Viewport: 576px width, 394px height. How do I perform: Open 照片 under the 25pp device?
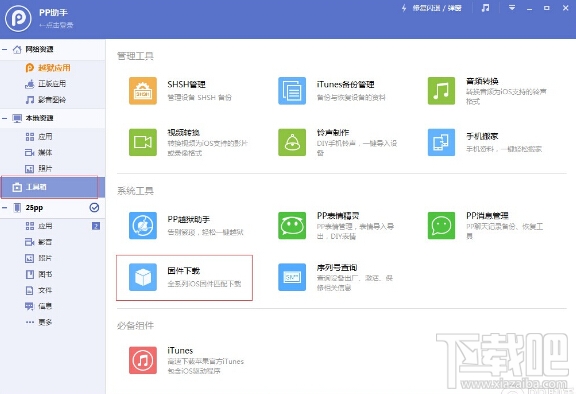coord(39,258)
